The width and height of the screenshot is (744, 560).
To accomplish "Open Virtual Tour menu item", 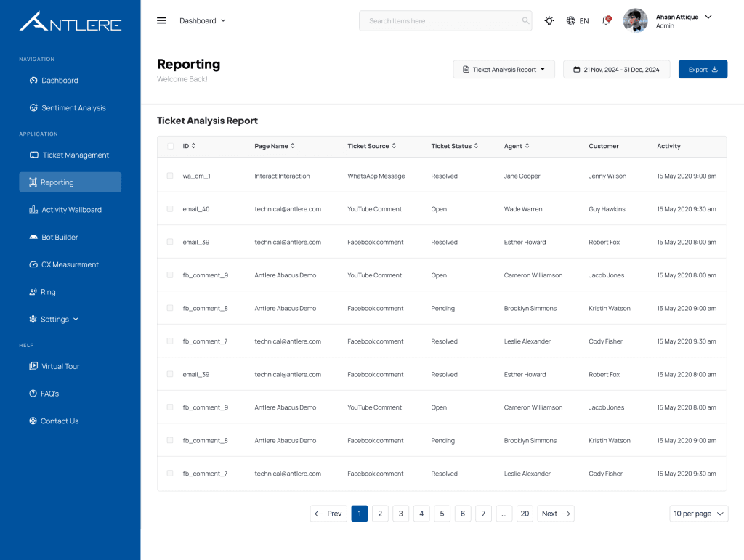I will click(x=70, y=366).
